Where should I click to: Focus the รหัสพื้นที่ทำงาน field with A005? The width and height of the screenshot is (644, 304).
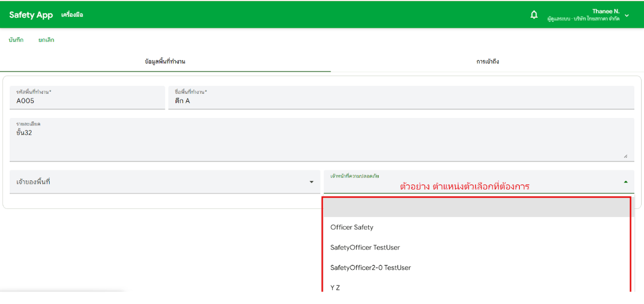87,101
